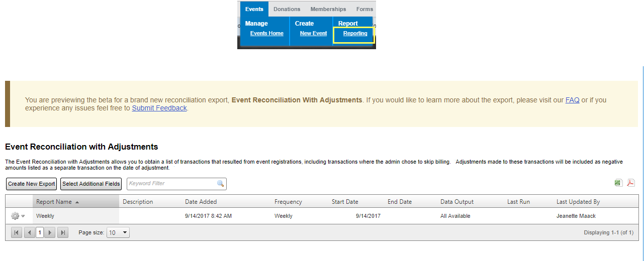Screen dimensions: 644x261
Task: Click the search magnifier in Keyword Filter
Action: 220,184
